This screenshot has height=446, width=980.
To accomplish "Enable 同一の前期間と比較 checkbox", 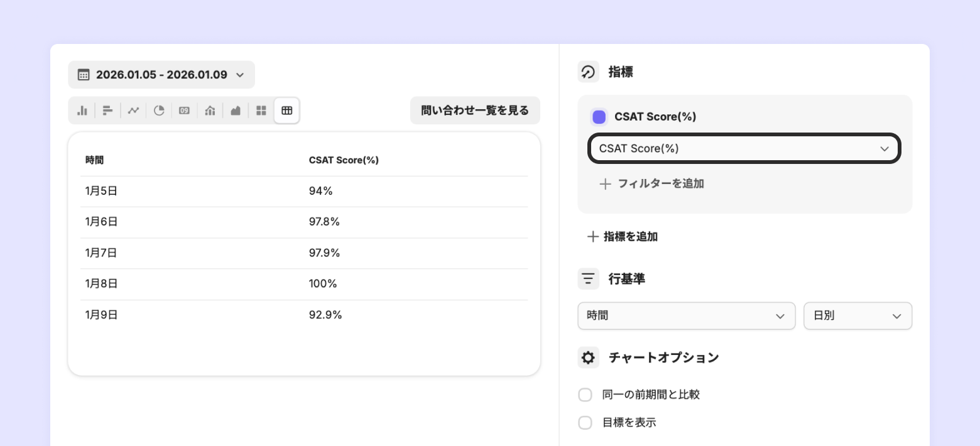I will click(585, 395).
